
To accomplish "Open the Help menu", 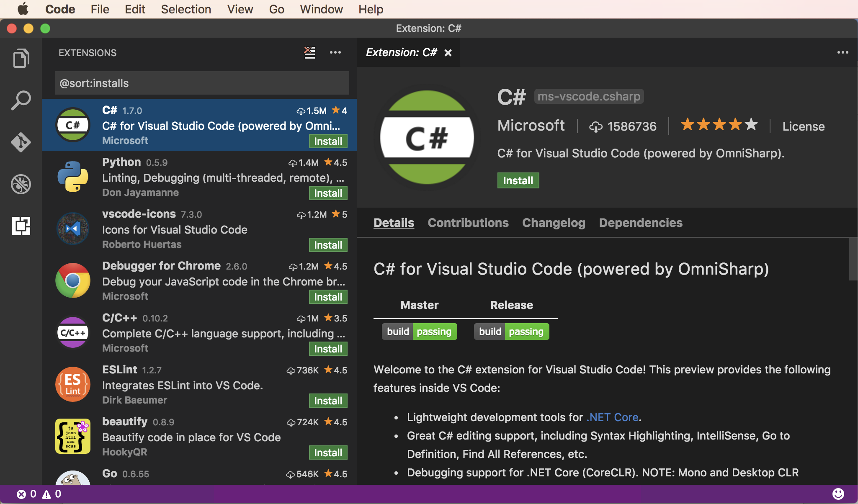I will (371, 9).
